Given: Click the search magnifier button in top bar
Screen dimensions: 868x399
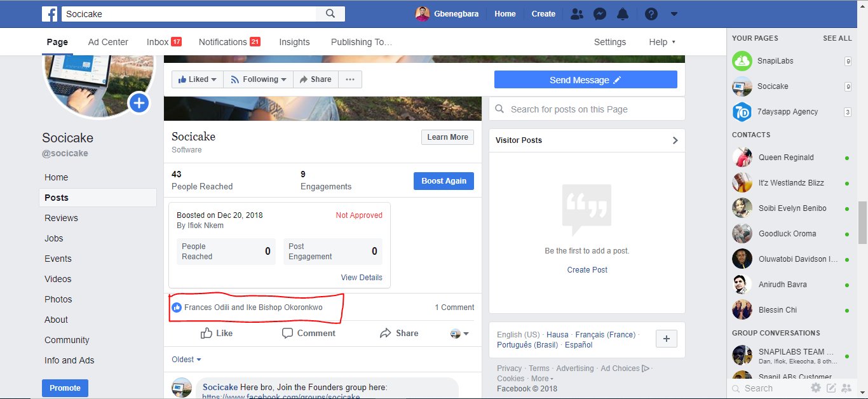Looking at the screenshot, I should tap(330, 14).
